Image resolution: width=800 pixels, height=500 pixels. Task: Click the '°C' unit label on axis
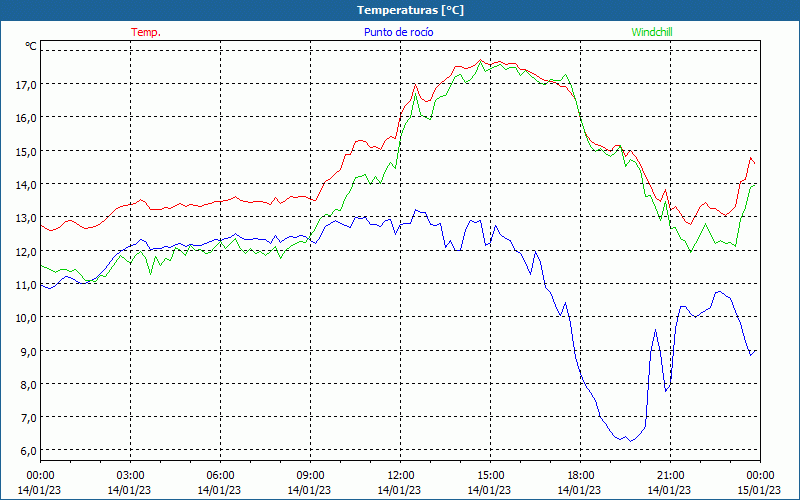tap(31, 46)
